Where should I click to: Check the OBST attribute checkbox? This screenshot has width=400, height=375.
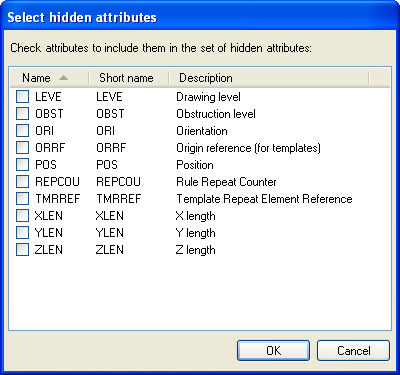pyautogui.click(x=22, y=114)
